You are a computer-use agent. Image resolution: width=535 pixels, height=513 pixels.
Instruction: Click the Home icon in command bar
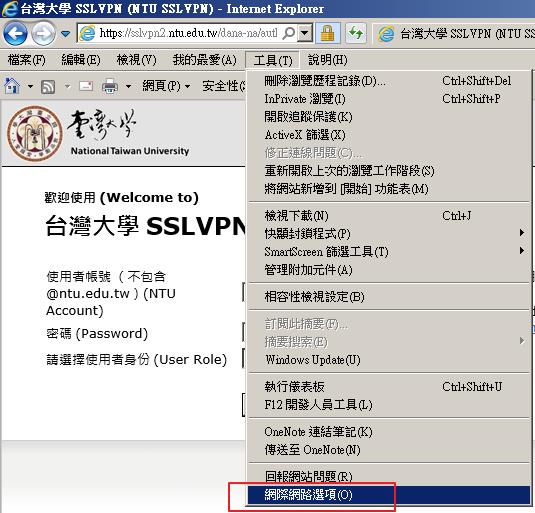[12, 86]
